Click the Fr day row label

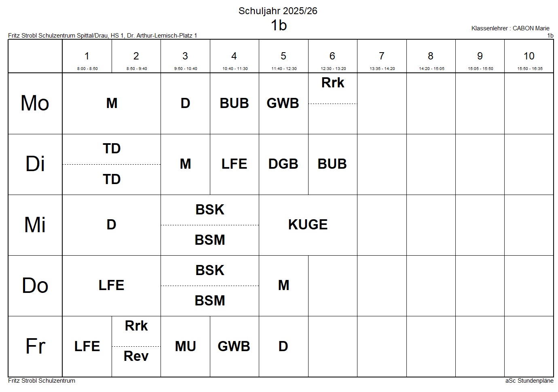pos(35,347)
